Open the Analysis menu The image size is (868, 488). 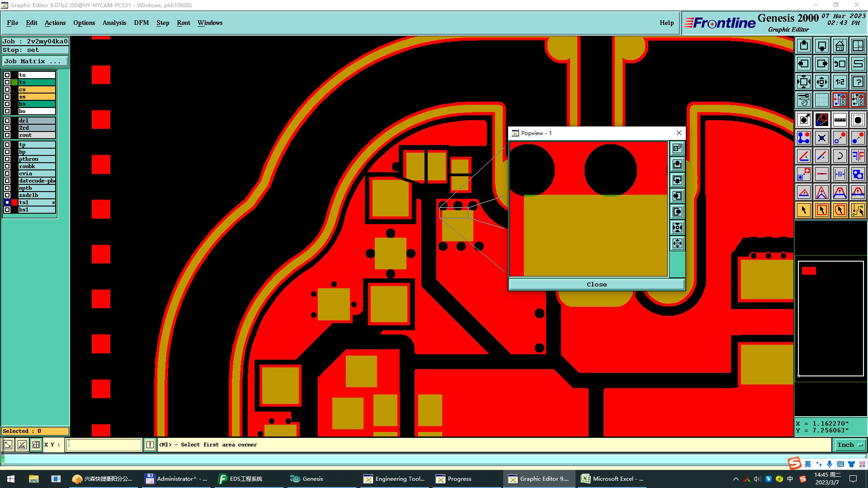[x=114, y=23]
